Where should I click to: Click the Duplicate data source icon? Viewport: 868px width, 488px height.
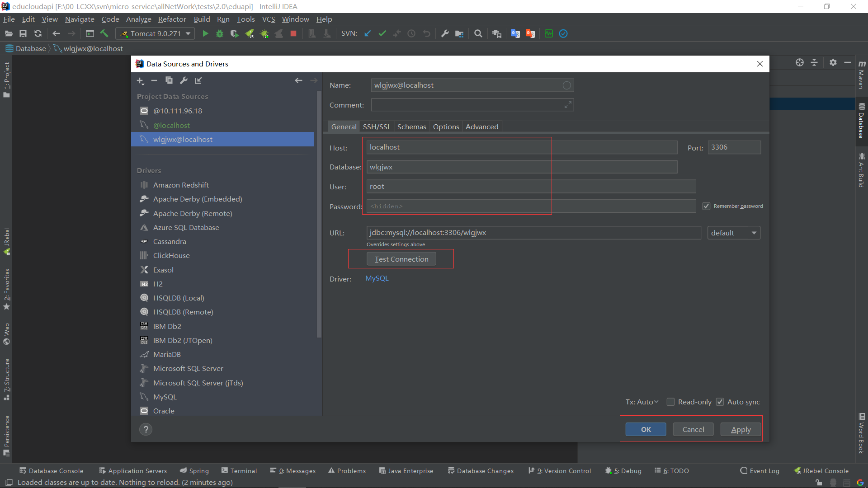coord(169,80)
